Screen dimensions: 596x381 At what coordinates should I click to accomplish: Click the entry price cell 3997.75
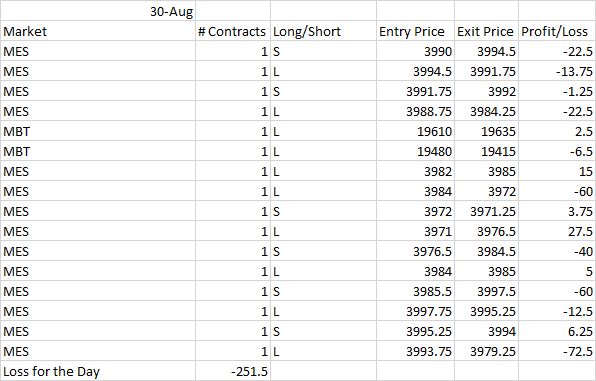[x=415, y=311]
